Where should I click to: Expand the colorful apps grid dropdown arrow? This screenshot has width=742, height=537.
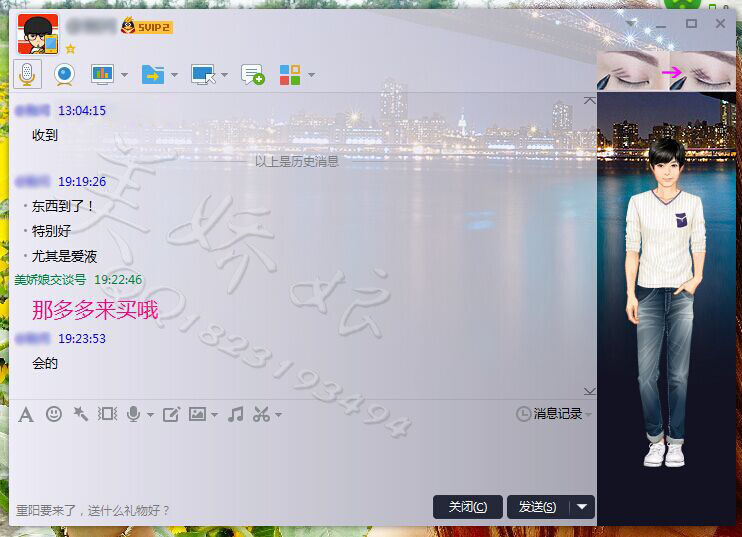[312, 75]
